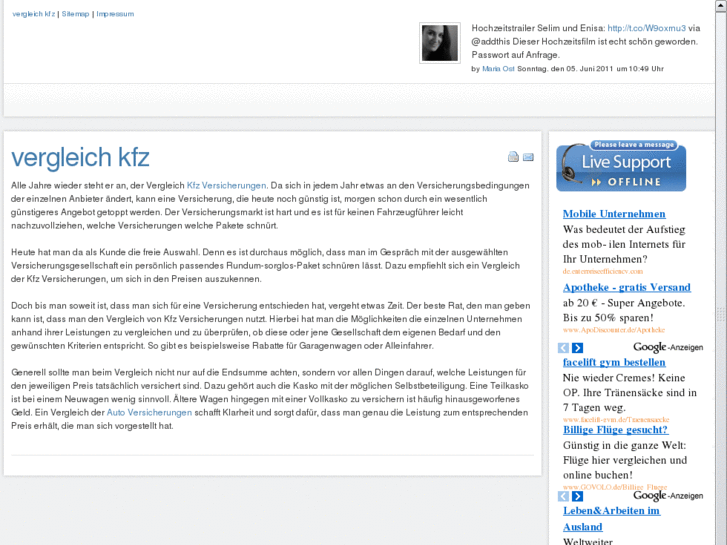
Task: Click the first ad block's next arrow
Action: tap(577, 348)
